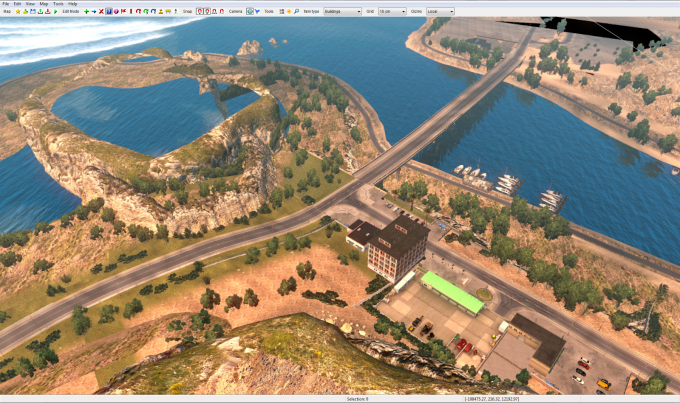
Task: Click the "Selection: 0" status bar text
Action: click(x=357, y=399)
